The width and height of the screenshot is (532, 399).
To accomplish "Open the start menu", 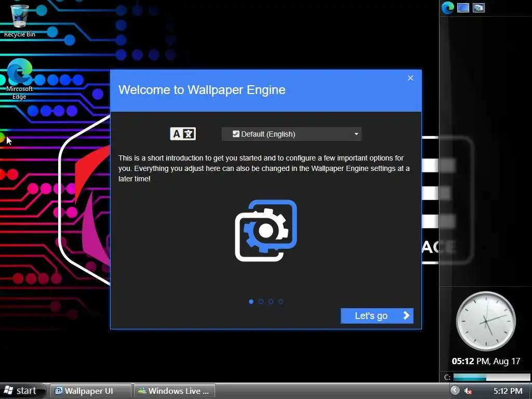I will click(x=22, y=391).
